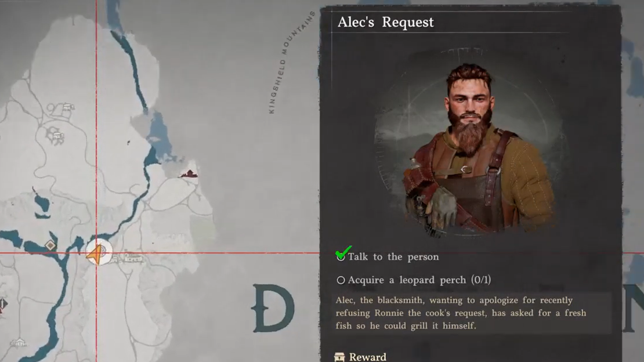Click the Reward chest icon
Screen dimensions: 644x362
(x=339, y=357)
